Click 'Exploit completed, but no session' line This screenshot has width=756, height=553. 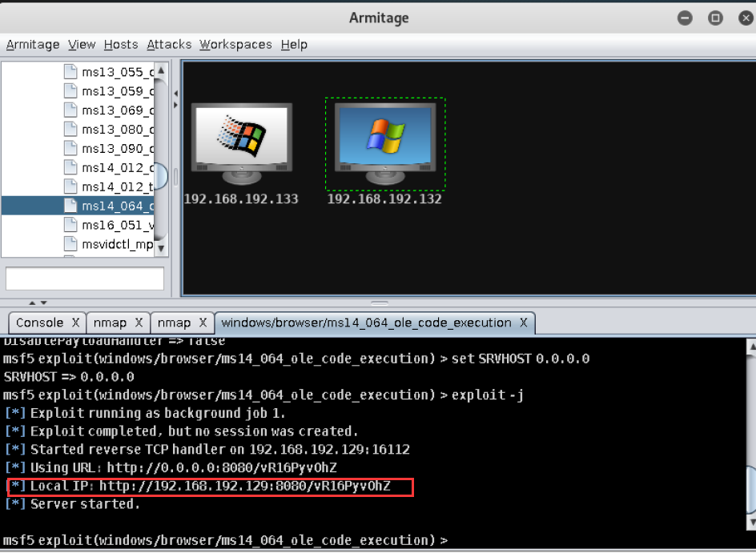click(x=182, y=431)
